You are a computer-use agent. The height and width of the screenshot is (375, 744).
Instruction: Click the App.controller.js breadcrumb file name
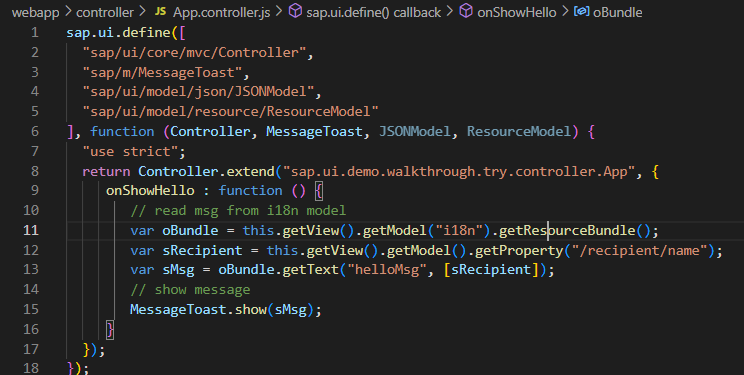pyautogui.click(x=222, y=12)
